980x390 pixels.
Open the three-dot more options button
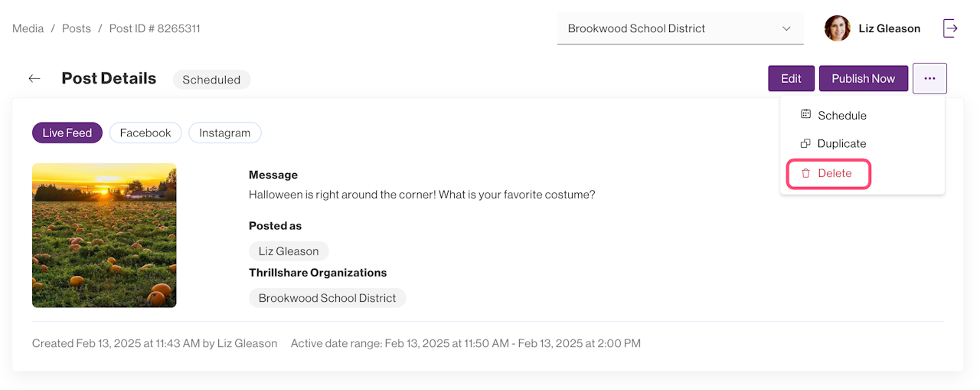(929, 78)
